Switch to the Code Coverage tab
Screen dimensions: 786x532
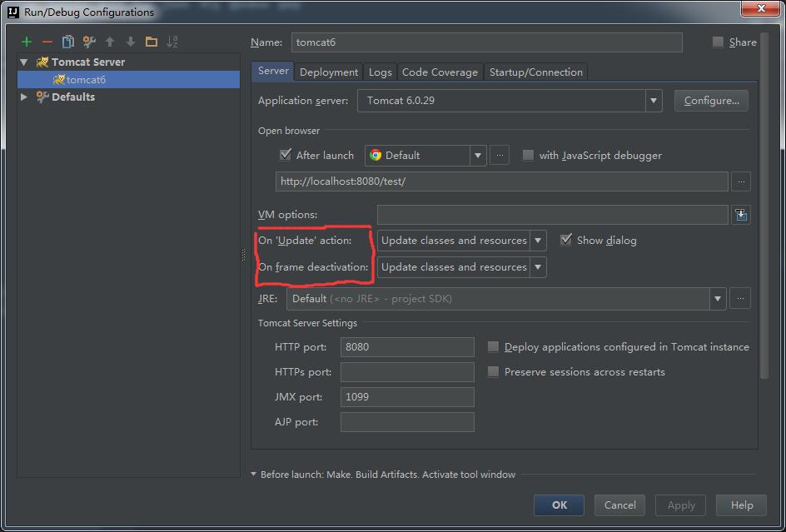(x=440, y=72)
